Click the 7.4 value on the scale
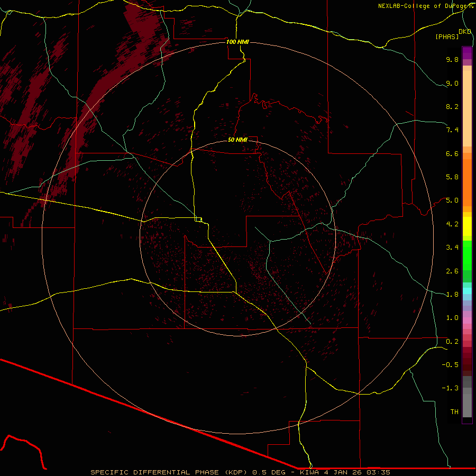 tap(452, 130)
